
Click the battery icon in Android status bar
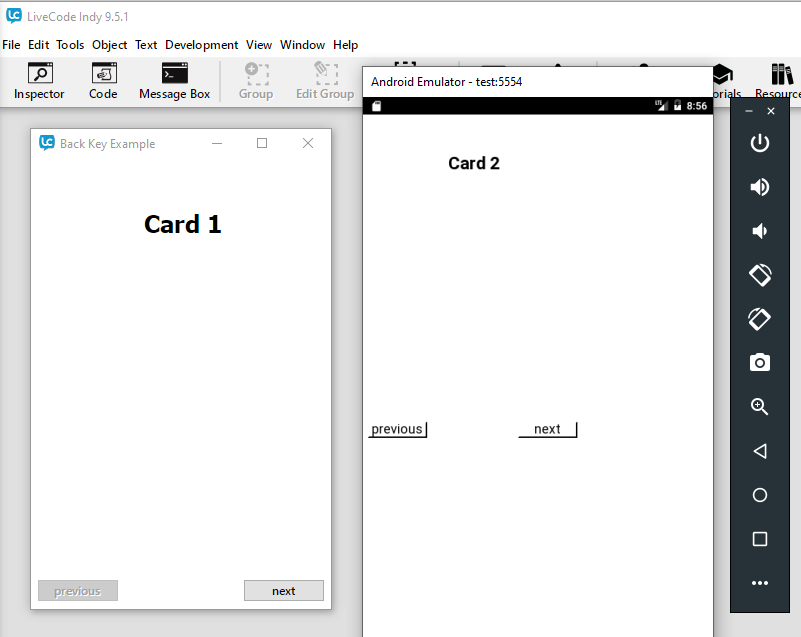[677, 106]
